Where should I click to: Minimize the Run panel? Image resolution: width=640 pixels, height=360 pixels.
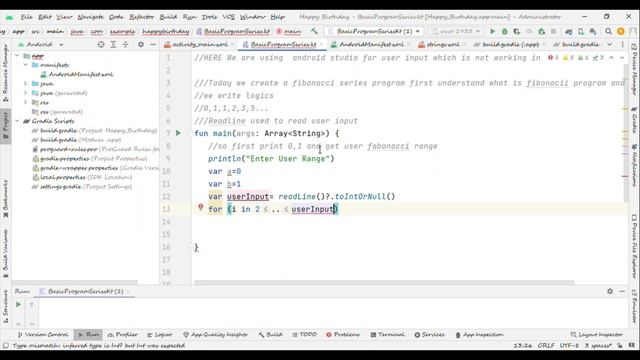click(622, 291)
